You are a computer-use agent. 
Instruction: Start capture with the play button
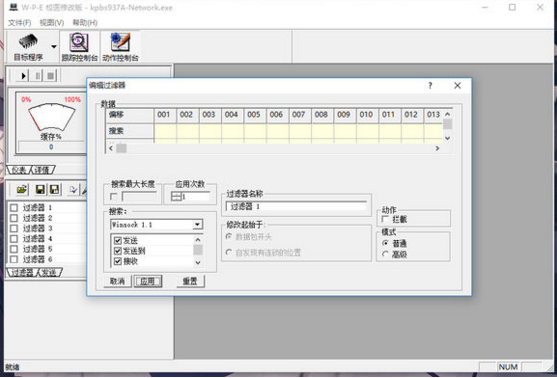(23, 76)
